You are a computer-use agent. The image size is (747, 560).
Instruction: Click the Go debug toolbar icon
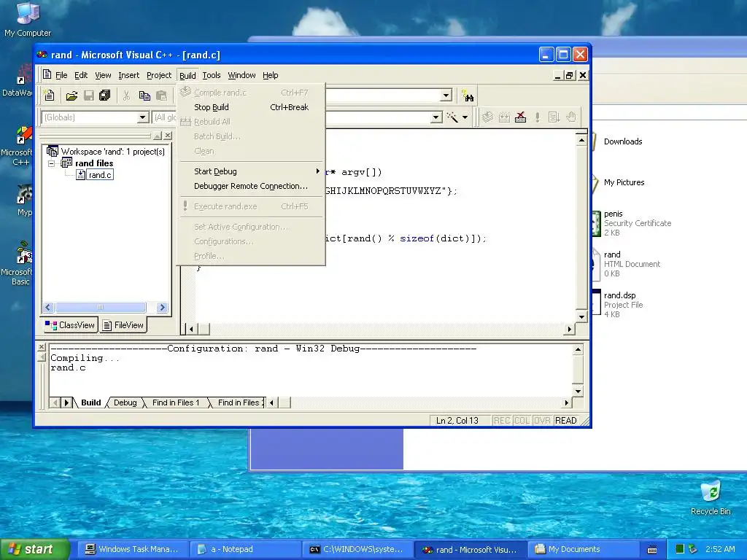tap(554, 117)
